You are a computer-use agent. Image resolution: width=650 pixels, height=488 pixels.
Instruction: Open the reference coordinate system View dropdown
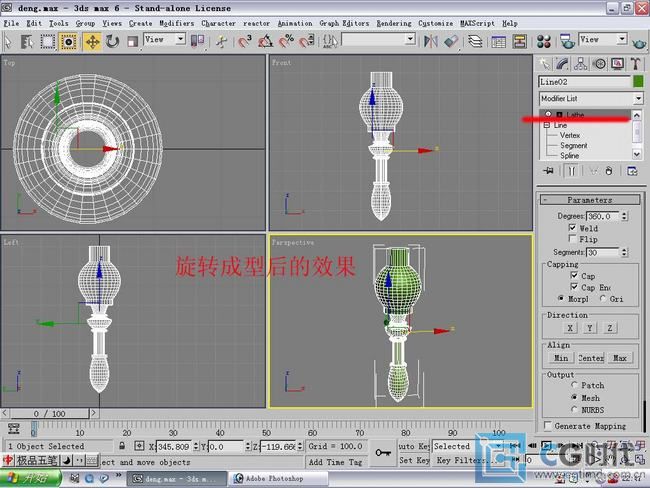click(165, 39)
